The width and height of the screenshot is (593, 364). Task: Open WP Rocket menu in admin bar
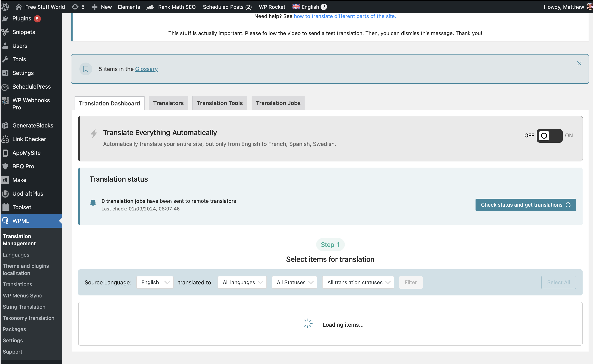pos(272,7)
